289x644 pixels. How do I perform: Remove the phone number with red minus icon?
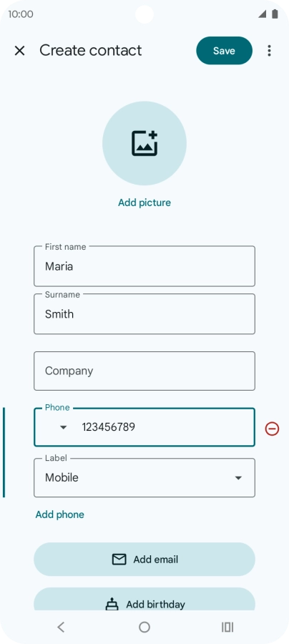[272, 429]
